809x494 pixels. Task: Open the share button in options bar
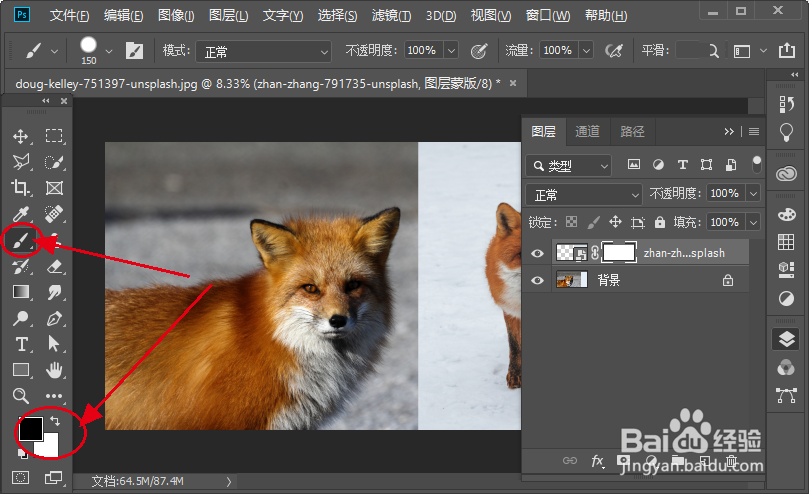[787, 51]
